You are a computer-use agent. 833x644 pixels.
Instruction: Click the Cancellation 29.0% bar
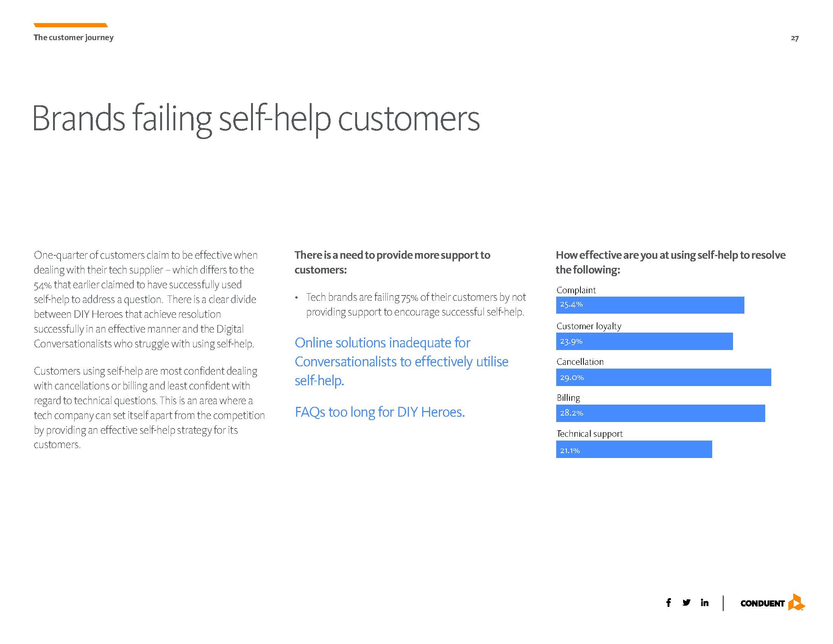pyautogui.click(x=663, y=377)
